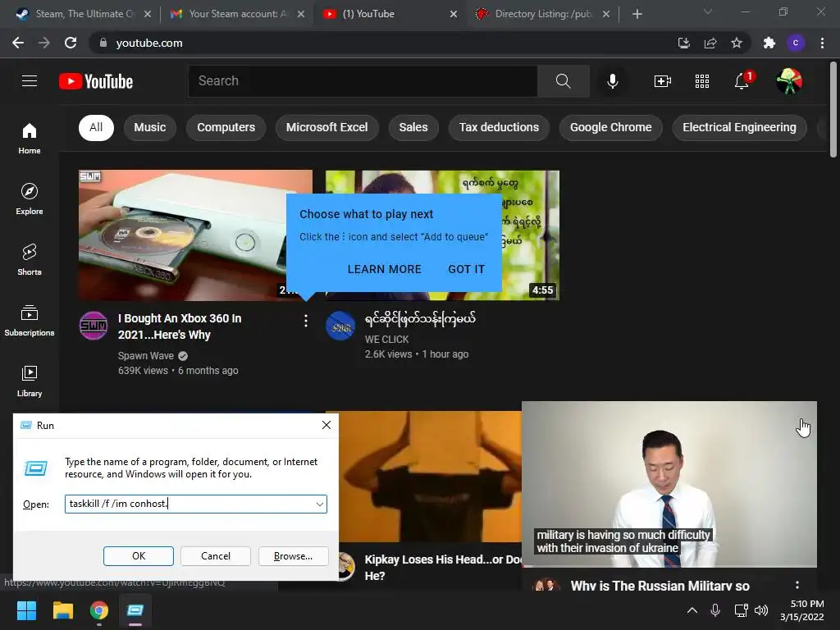Open a new browser tab
840x630 pixels.
[x=637, y=14]
